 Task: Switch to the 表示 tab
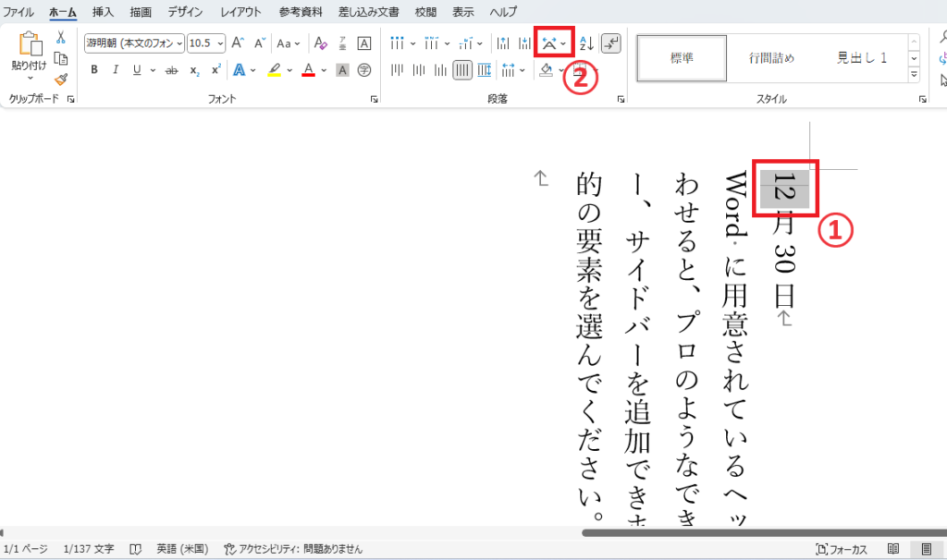463,11
